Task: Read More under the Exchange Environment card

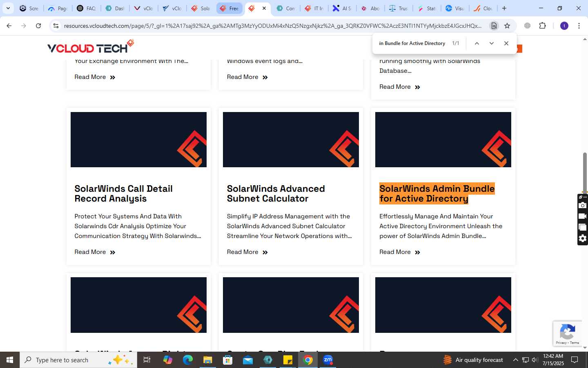Action: coord(95,77)
